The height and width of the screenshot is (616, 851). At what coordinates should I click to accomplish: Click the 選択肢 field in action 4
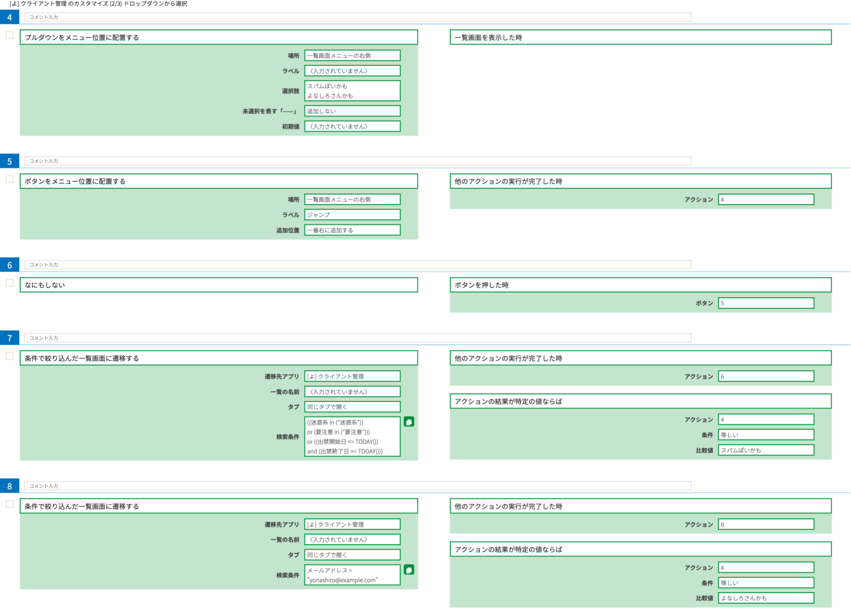pos(352,91)
